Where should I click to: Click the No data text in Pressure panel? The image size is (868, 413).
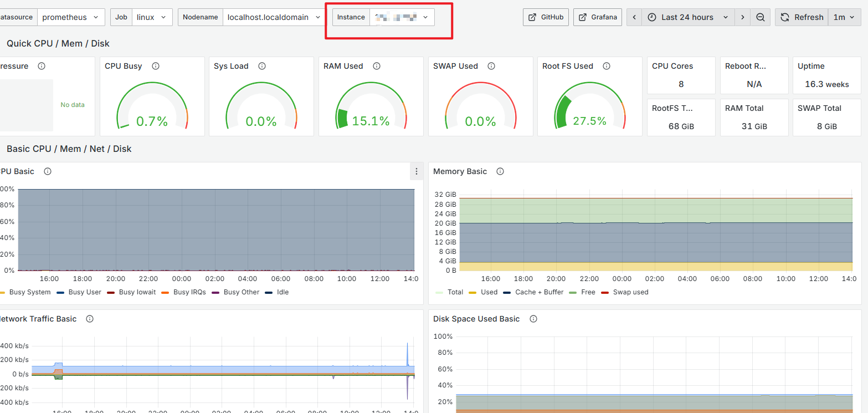click(73, 105)
